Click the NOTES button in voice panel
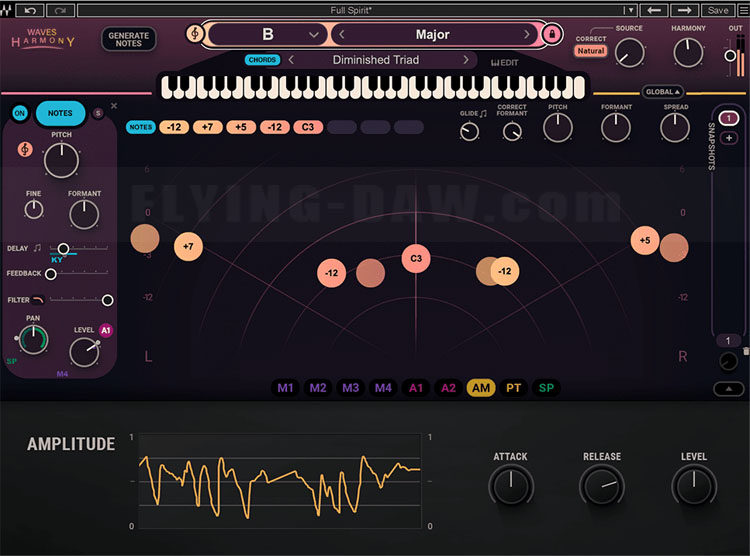The height and width of the screenshot is (556, 750). click(60, 113)
